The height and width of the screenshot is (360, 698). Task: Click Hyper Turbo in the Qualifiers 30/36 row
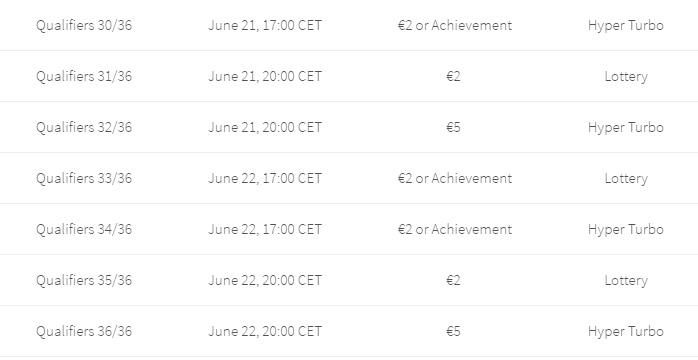[625, 26]
